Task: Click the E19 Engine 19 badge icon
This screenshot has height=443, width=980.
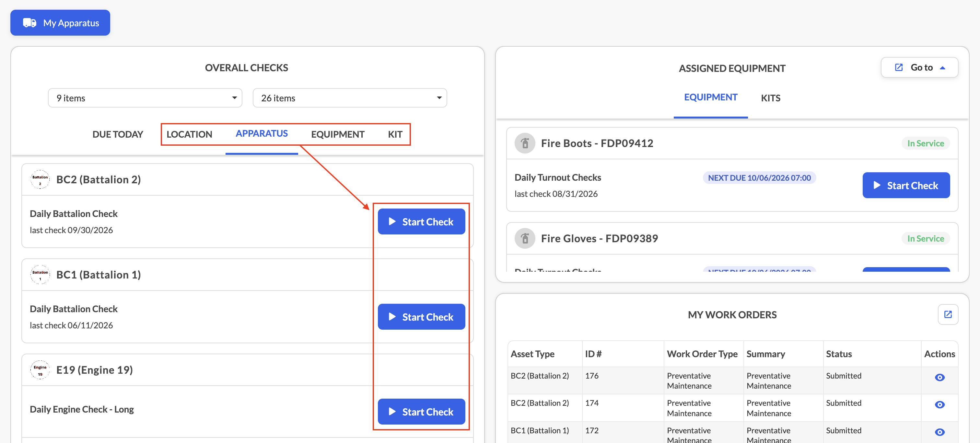Action: (40, 370)
